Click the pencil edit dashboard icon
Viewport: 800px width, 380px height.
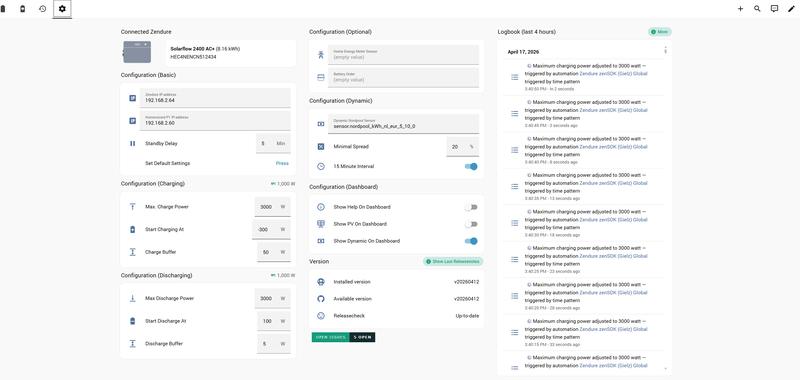(x=791, y=9)
